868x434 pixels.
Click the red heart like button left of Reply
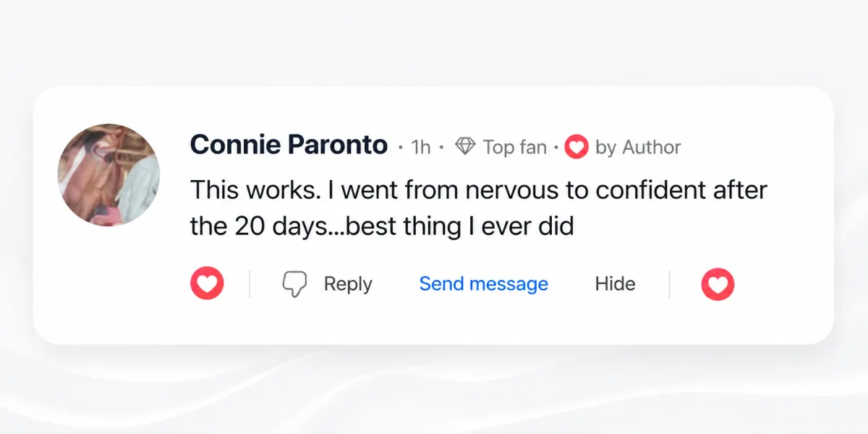(x=207, y=284)
